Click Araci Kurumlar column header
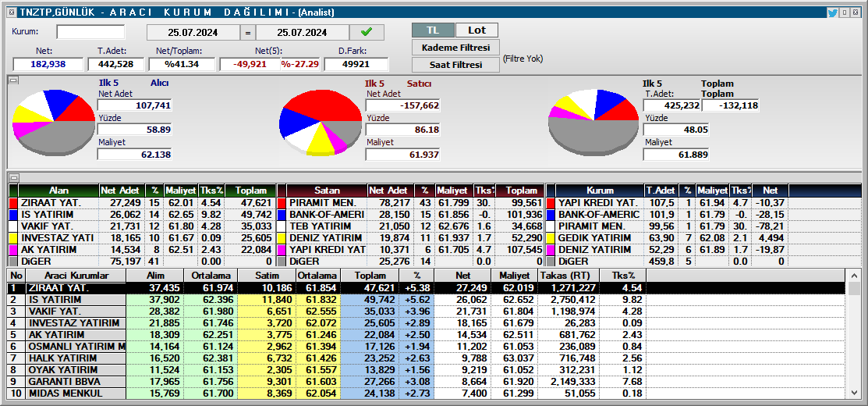Viewport: 868px width, 406px height. 76,276
